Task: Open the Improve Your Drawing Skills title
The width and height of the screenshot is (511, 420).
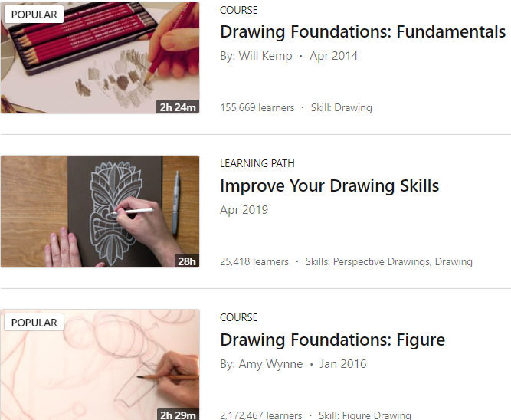Action: (329, 186)
